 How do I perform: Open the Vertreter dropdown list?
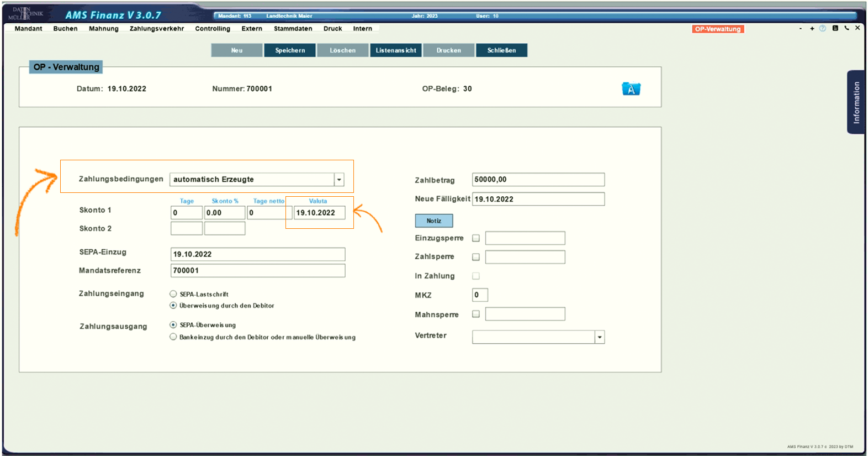[x=599, y=337]
